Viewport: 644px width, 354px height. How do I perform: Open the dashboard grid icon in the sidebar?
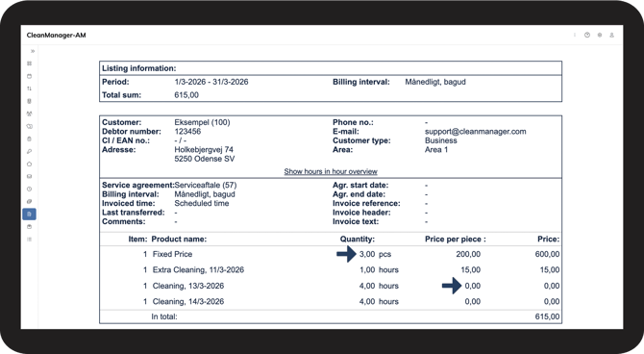tap(29, 63)
